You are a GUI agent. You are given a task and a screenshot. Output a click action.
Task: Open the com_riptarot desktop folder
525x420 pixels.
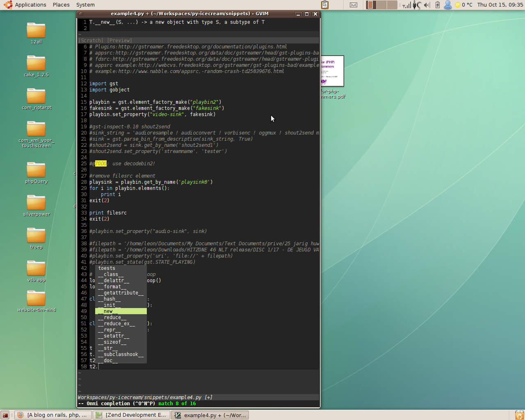pyautogui.click(x=36, y=98)
